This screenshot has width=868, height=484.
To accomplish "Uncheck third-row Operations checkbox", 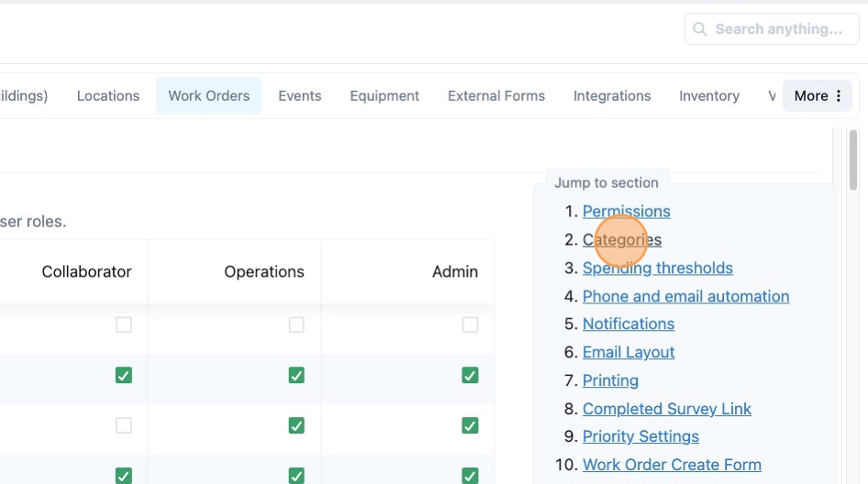I will pos(296,425).
